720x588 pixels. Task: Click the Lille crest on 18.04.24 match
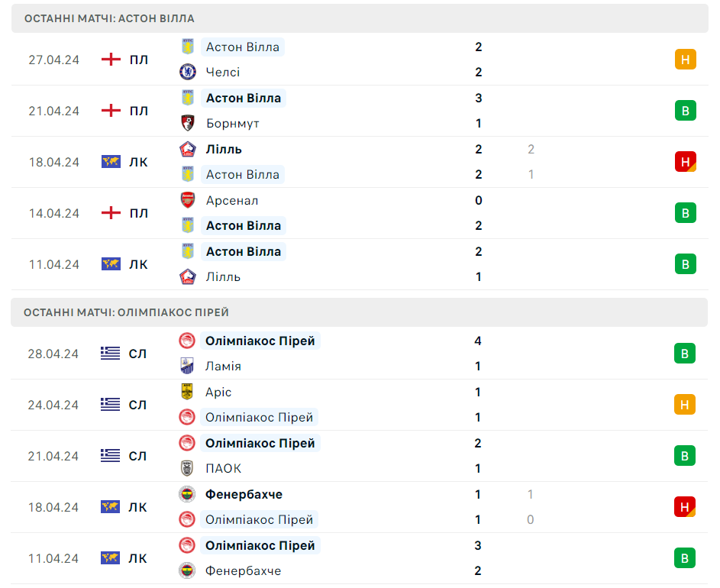pos(187,150)
